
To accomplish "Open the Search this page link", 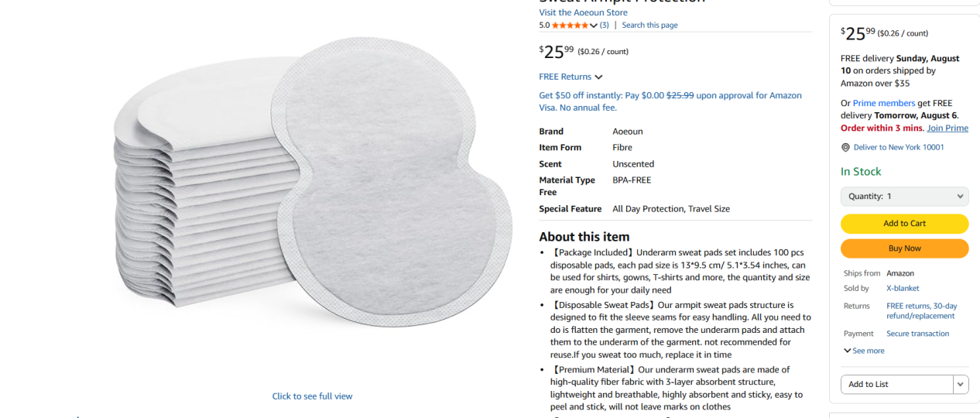I will pyautogui.click(x=649, y=26).
